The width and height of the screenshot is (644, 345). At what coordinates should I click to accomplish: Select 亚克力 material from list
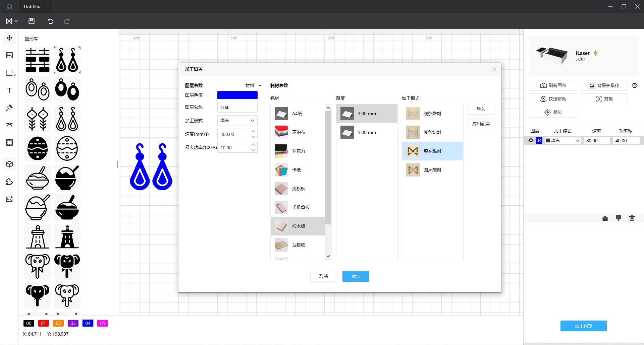[298, 151]
